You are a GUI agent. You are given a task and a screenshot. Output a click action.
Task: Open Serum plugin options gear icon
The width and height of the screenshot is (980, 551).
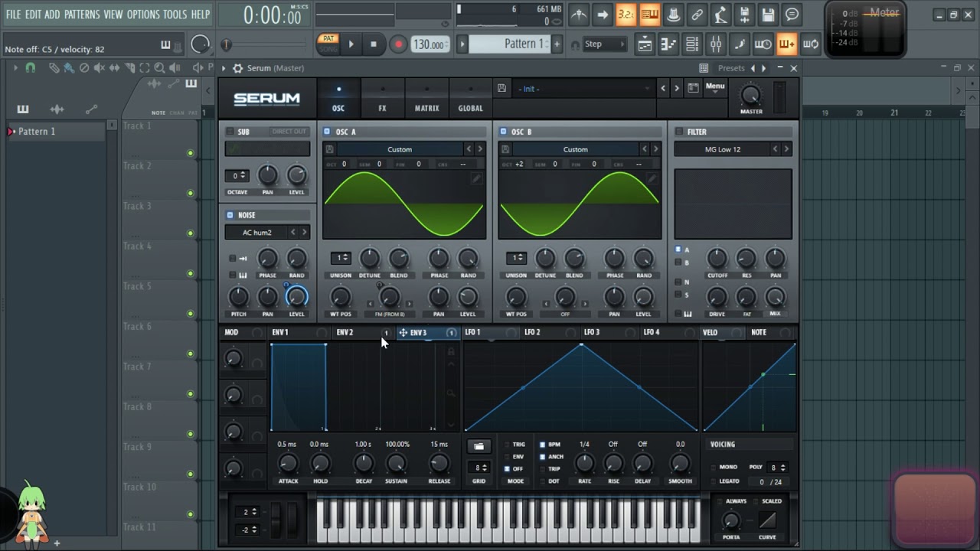(x=237, y=68)
